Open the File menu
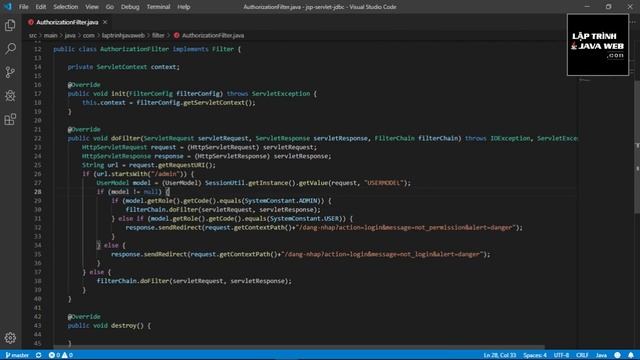The height and width of the screenshot is (360, 640). 24,7
